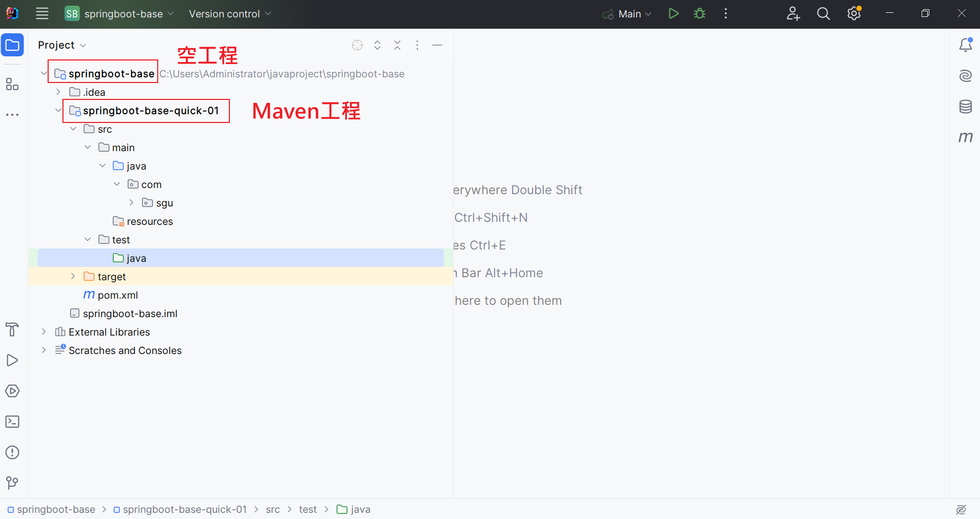Open the main hamburger menu
980x519 pixels.
pyautogui.click(x=42, y=14)
